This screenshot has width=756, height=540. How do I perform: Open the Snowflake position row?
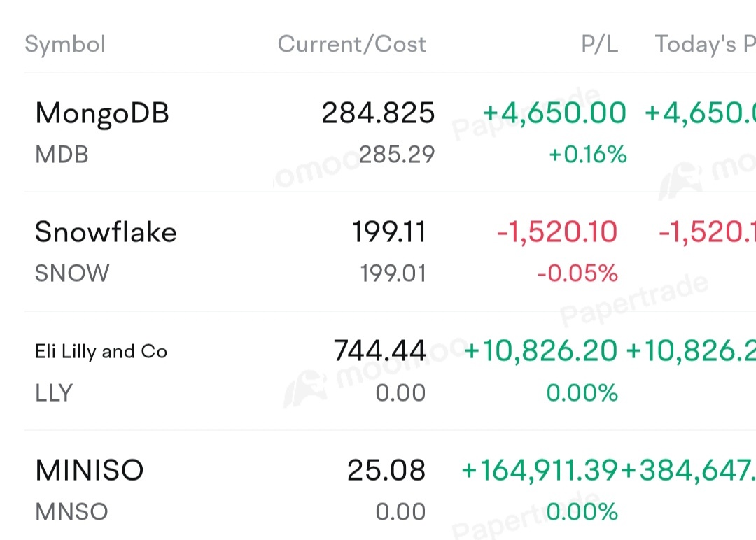tap(390, 251)
